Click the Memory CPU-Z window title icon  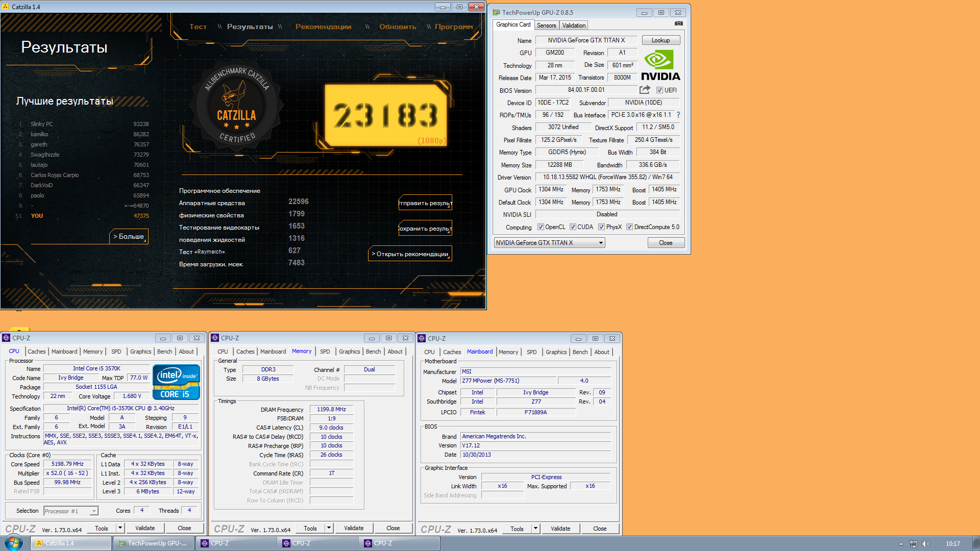click(x=215, y=338)
